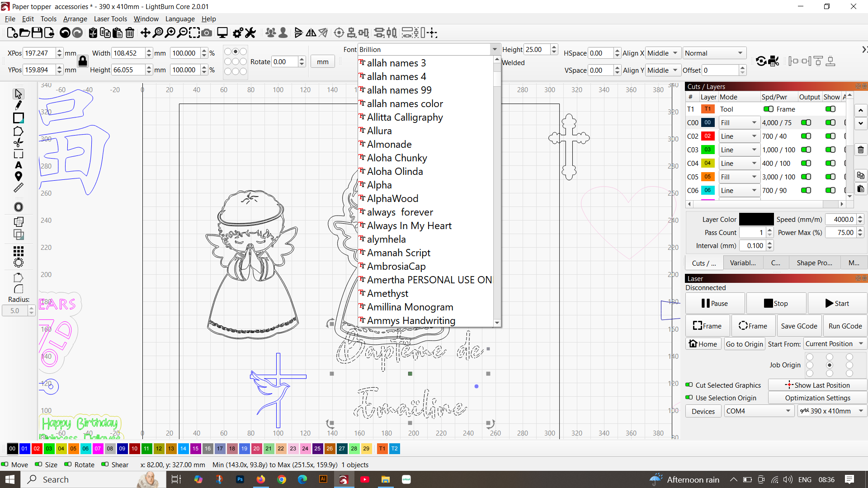
Task: Click the Speed (mm/m) input field
Action: (x=840, y=219)
